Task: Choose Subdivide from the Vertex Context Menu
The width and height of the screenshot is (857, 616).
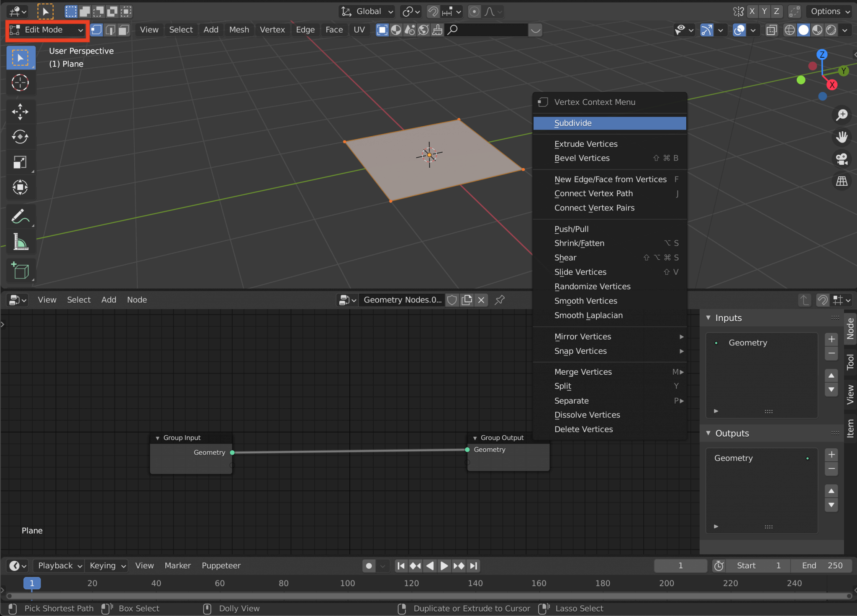Action: [609, 123]
